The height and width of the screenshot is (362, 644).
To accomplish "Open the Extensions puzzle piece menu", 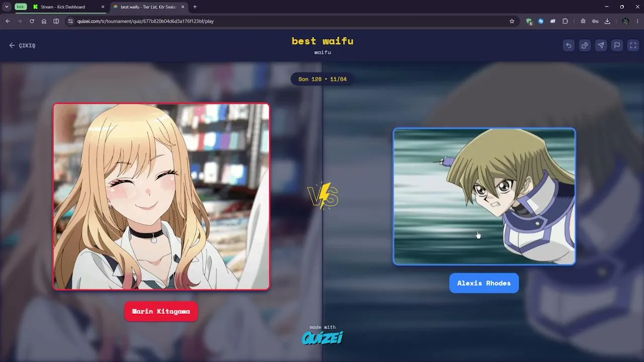I will 565,21.
